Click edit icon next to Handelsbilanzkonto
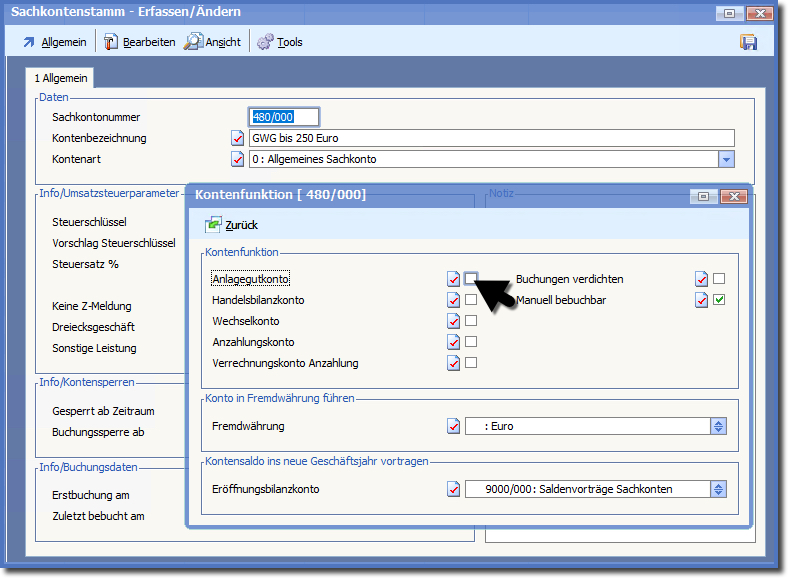 453,300
